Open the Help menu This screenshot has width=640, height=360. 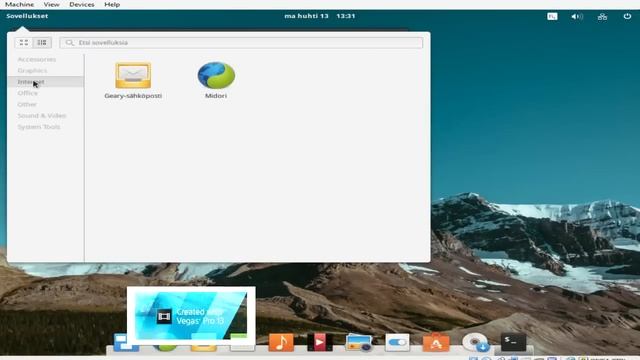point(112,4)
